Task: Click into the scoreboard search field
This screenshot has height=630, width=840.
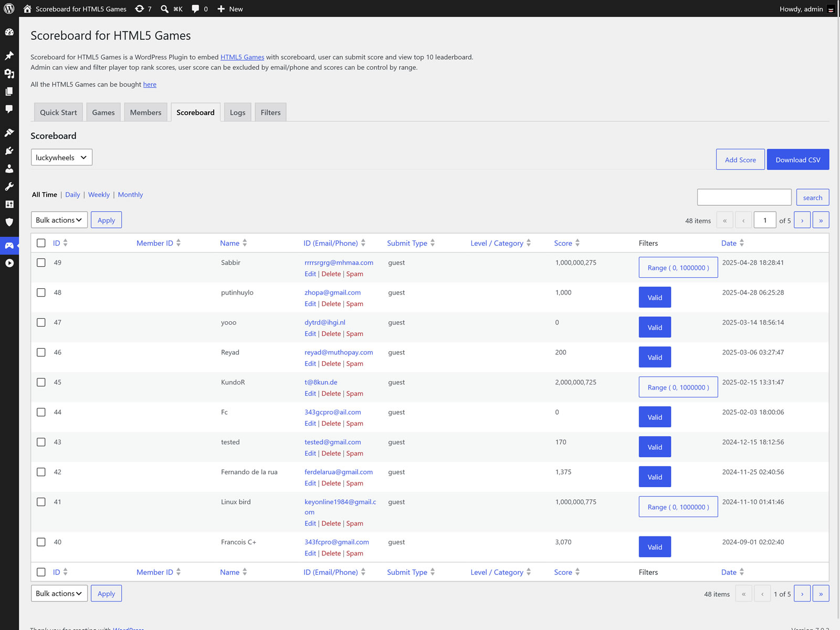Action: pyautogui.click(x=744, y=197)
